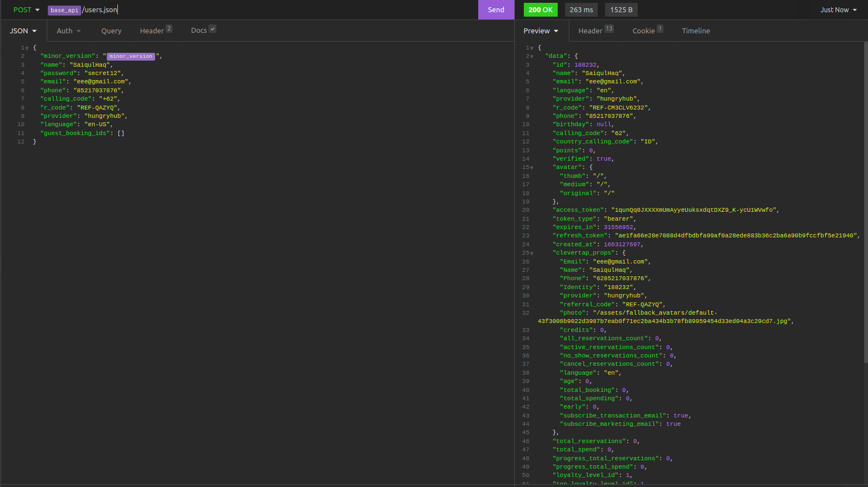Click the checkmark icon on Docs tab
This screenshot has height=487, width=868.
(212, 29)
